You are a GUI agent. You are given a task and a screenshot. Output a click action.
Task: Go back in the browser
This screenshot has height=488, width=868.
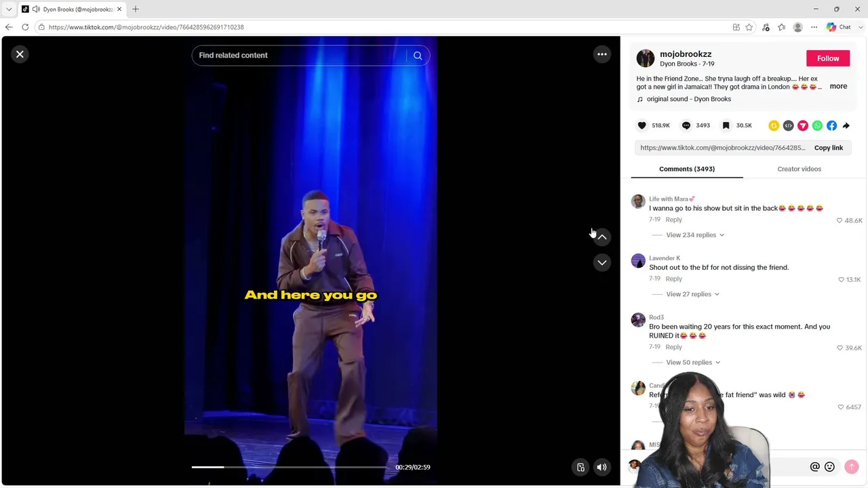(x=9, y=27)
